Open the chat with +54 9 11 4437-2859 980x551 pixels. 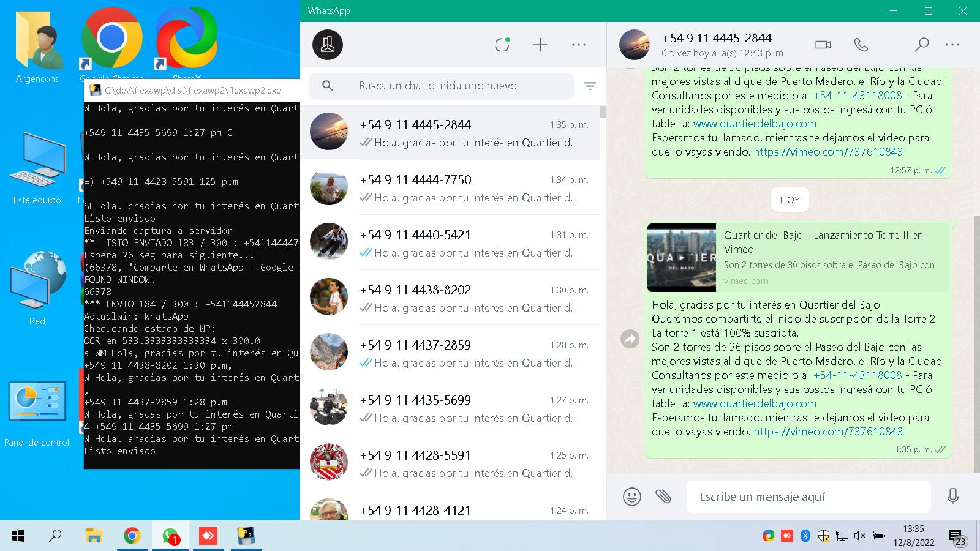450,353
